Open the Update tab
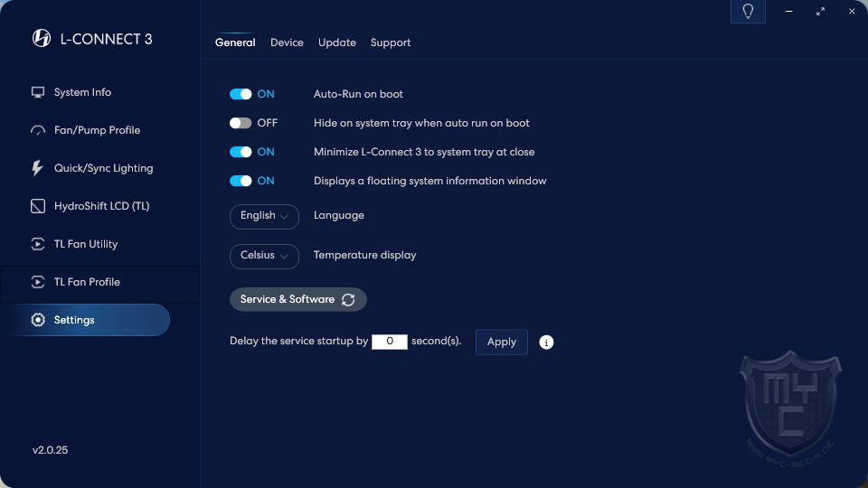This screenshot has width=868, height=488. (336, 42)
